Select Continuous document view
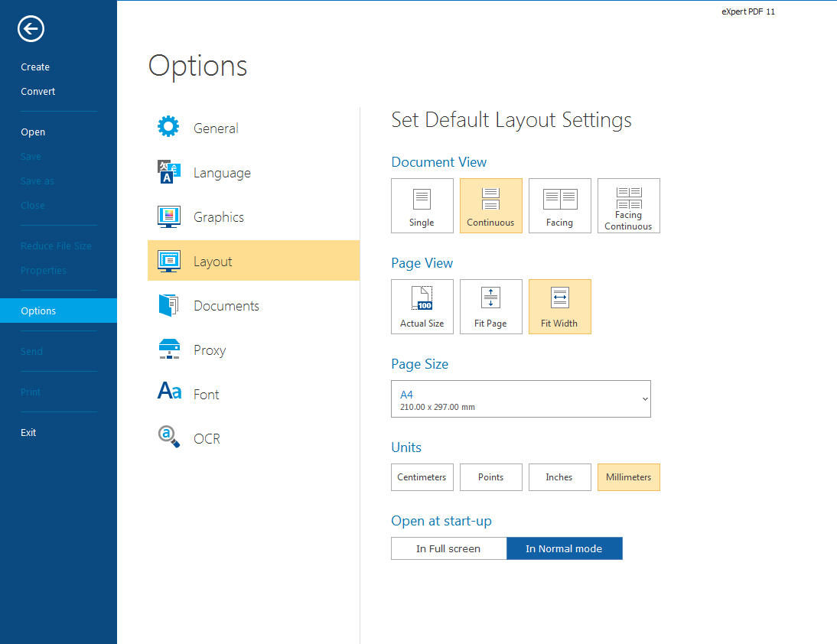837x644 pixels. click(491, 206)
